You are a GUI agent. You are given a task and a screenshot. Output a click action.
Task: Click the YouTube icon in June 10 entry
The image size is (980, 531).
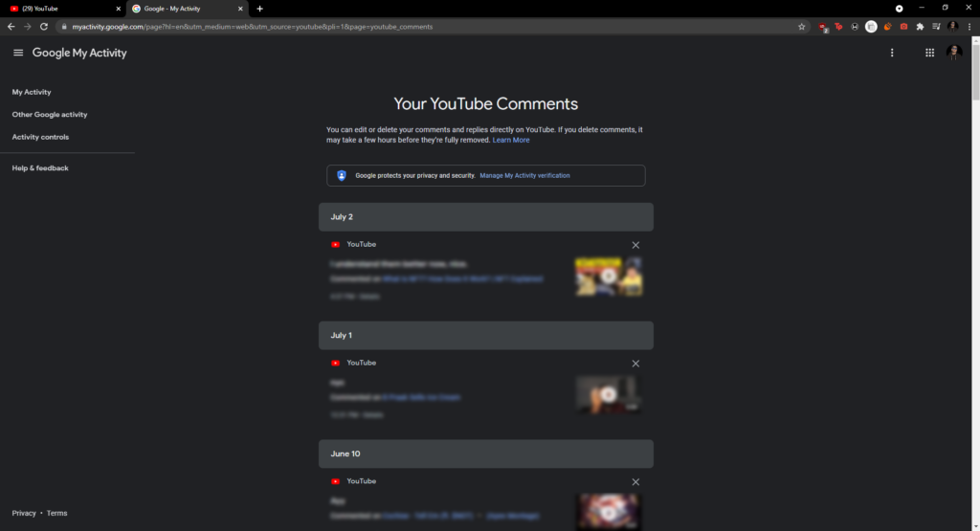(336, 481)
